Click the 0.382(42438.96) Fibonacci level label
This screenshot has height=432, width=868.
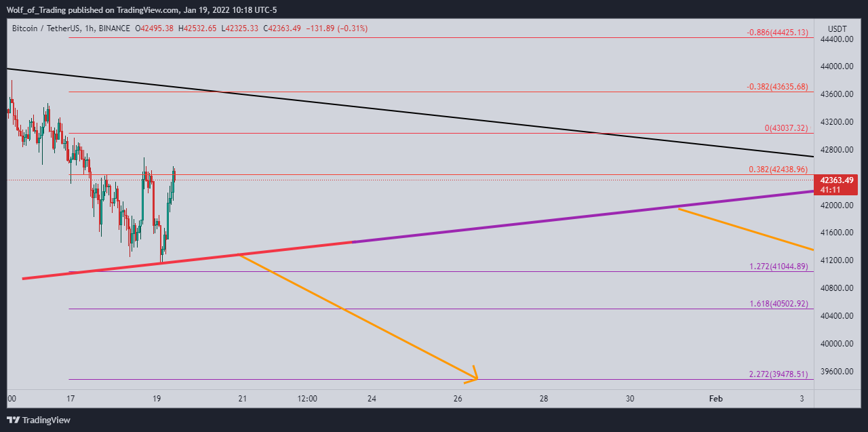coord(779,170)
